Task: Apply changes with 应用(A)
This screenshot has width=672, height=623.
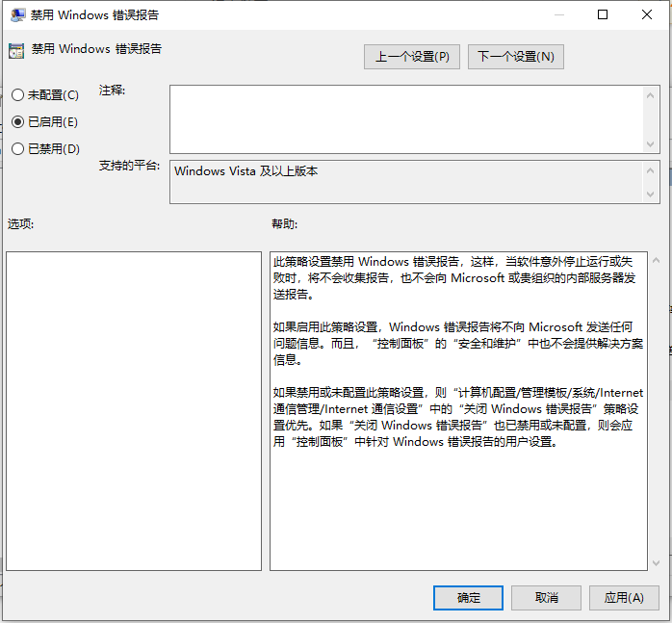Action: click(x=624, y=598)
